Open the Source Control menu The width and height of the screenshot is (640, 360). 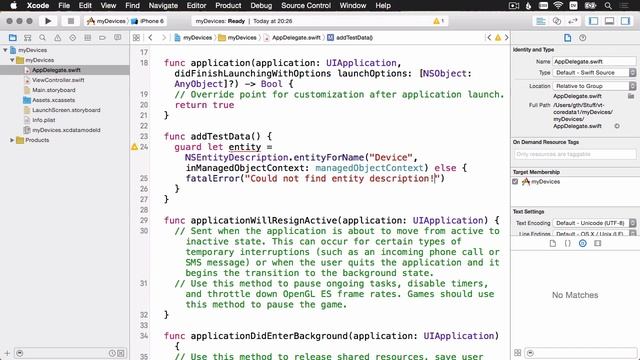[x=306, y=5]
